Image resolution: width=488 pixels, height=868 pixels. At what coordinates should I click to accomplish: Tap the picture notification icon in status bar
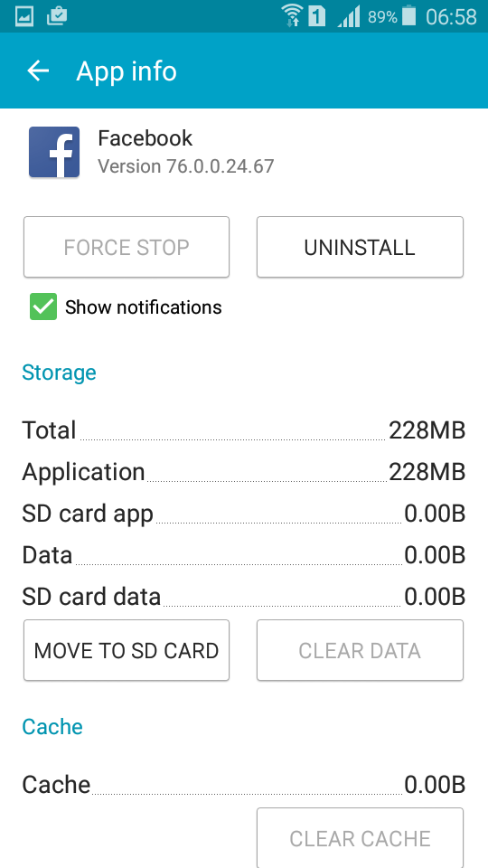(23, 16)
